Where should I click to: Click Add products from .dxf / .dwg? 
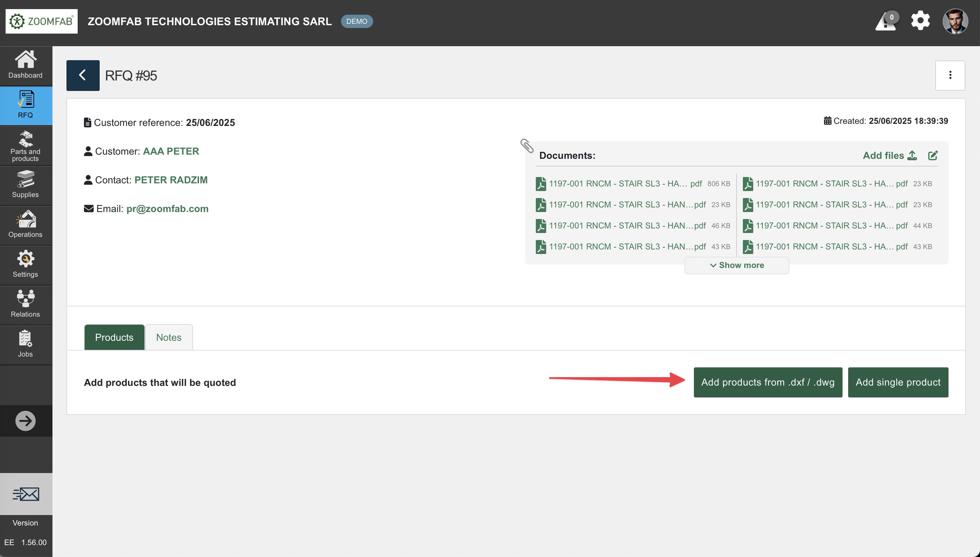pyautogui.click(x=767, y=382)
